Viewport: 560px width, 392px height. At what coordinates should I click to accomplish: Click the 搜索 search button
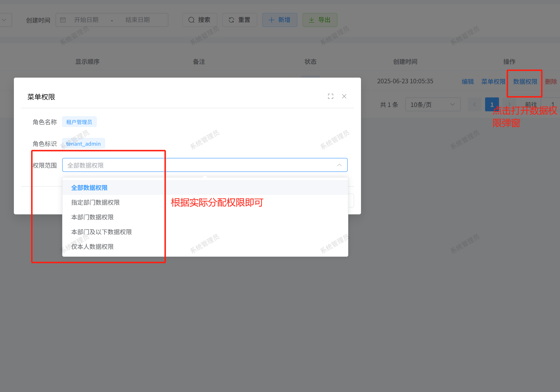[199, 20]
